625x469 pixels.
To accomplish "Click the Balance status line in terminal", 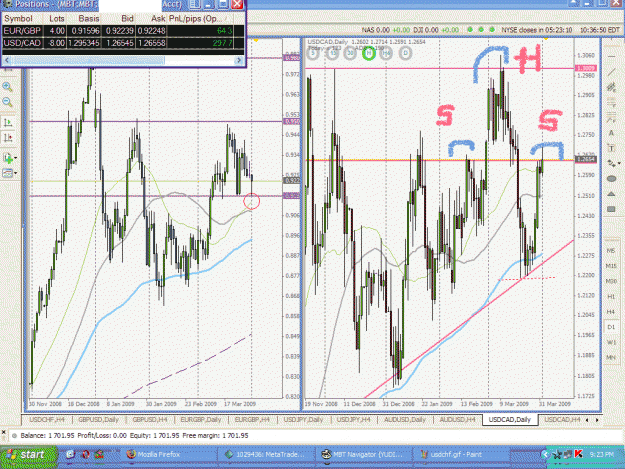I will coord(134,436).
